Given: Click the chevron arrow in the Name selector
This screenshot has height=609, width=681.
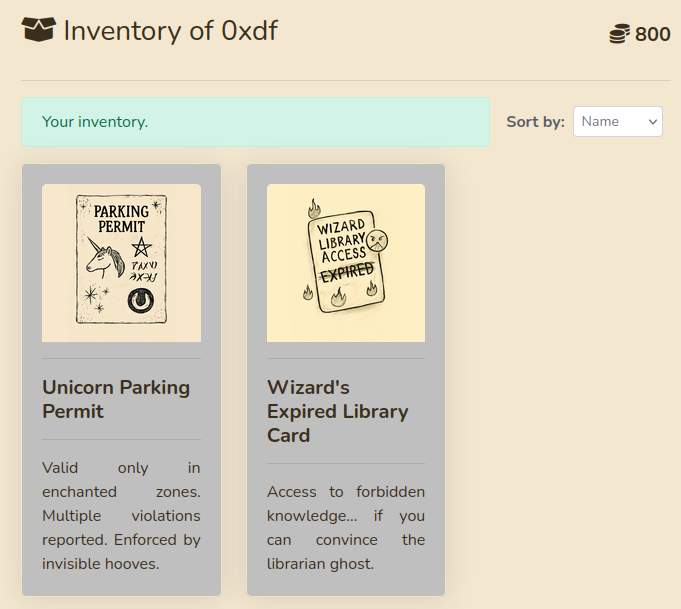Looking at the screenshot, I should click(653, 122).
